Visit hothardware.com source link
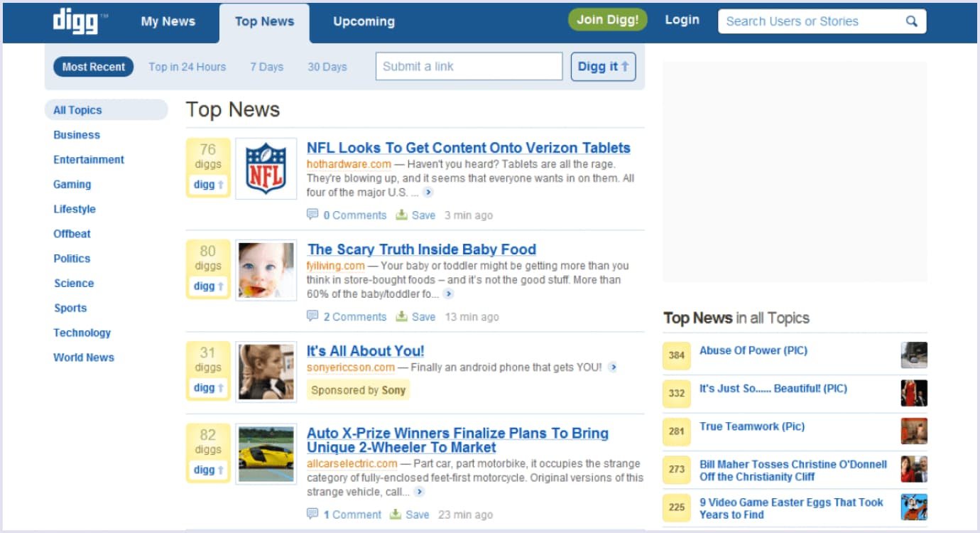The height and width of the screenshot is (533, 980). pos(349,163)
